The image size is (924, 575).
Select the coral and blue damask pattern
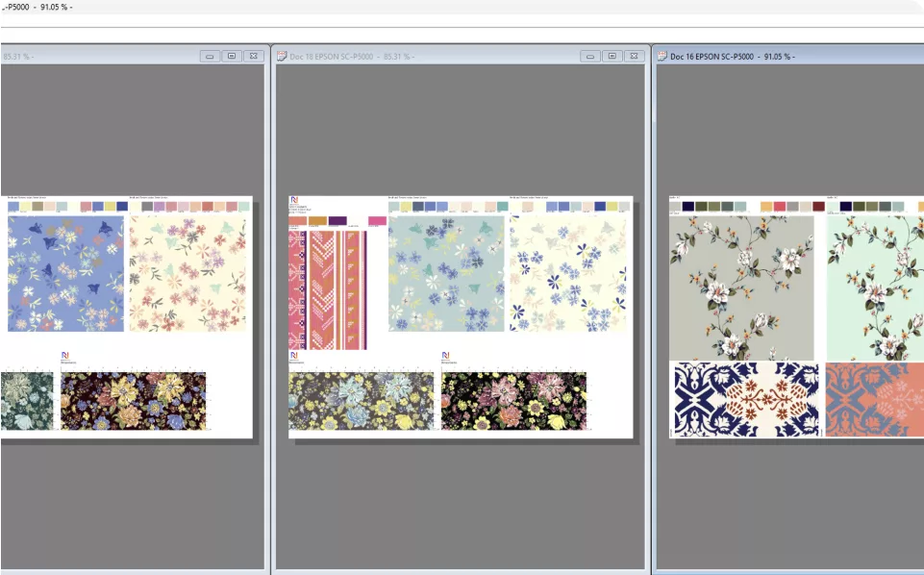coord(874,399)
